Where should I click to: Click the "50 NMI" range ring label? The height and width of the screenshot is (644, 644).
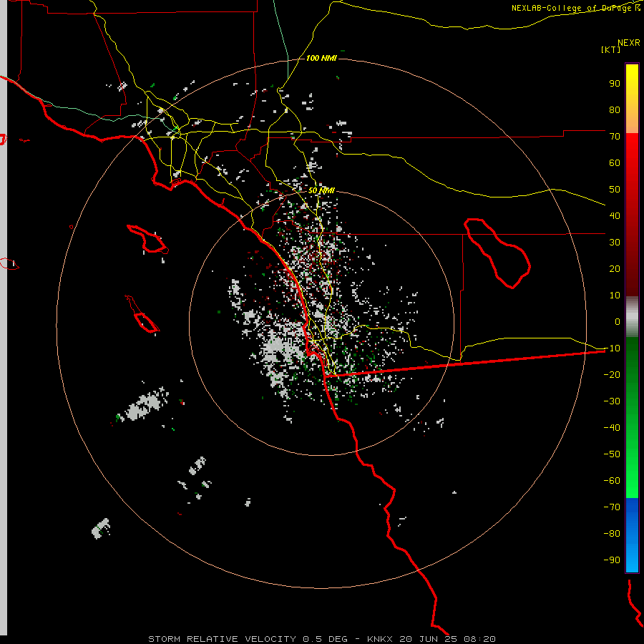click(321, 190)
